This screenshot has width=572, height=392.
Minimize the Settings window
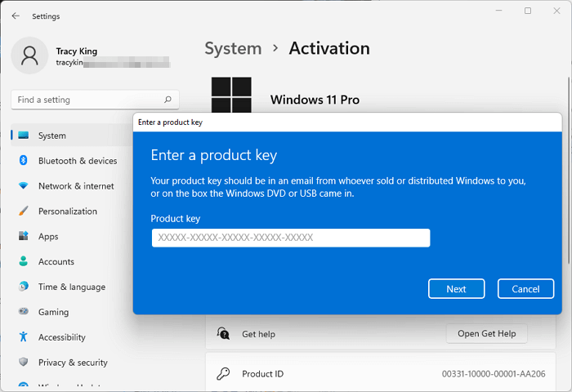pos(499,11)
